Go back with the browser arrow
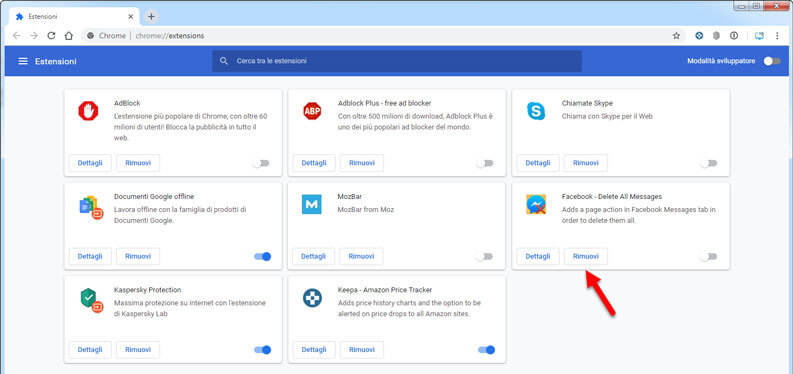Screen dimensions: 793x374 coord(17,36)
